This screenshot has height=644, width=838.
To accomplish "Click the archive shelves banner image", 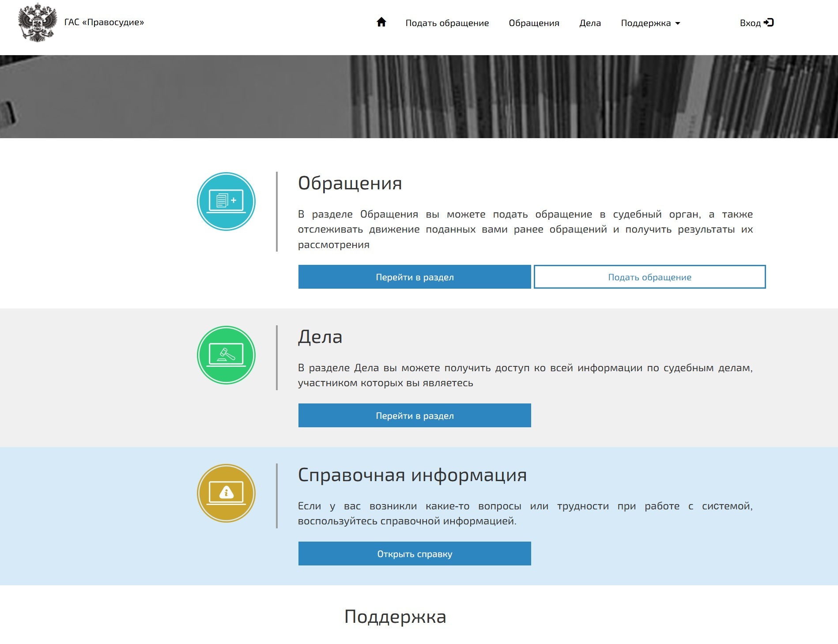I will [419, 97].
